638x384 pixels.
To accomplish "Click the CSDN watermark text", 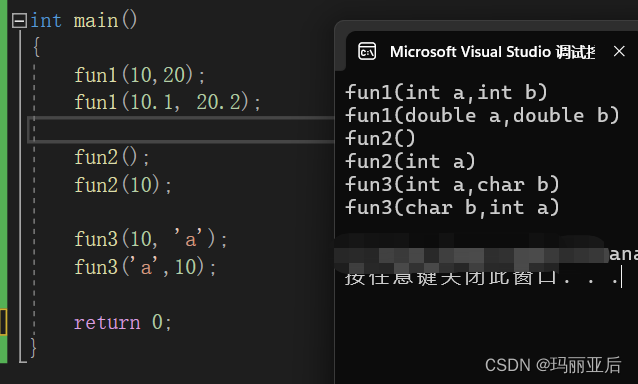I will (553, 365).
